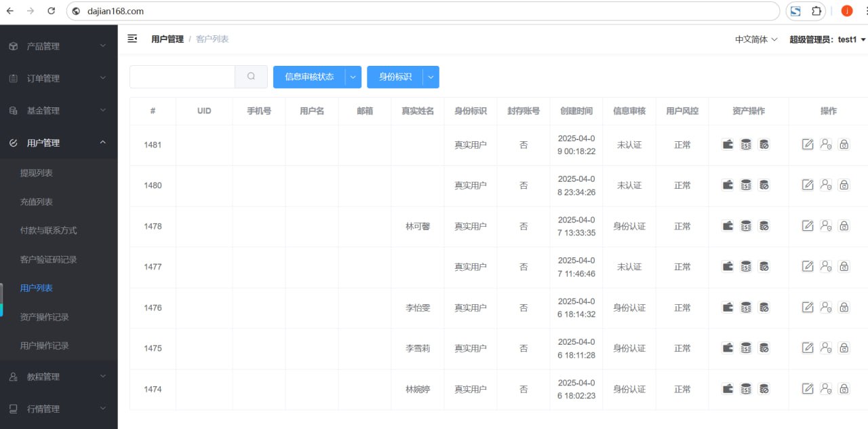This screenshot has height=429, width=868.
Task: Select 资产操作记录 in the sidebar
Action: coord(45,317)
